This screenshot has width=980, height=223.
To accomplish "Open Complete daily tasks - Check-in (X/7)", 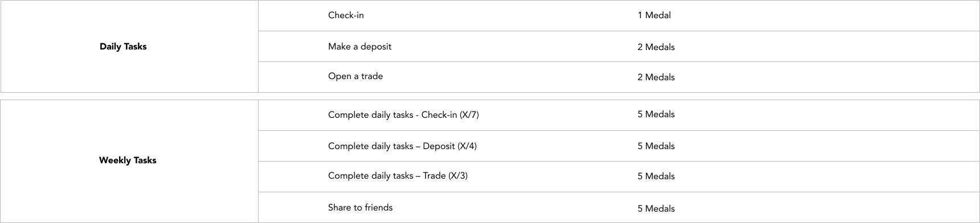I will tap(403, 115).
